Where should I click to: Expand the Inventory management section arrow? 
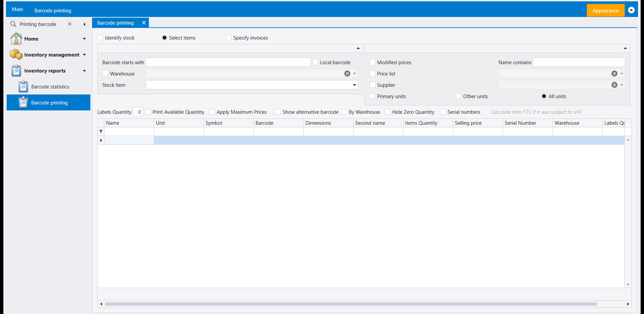[x=84, y=55]
